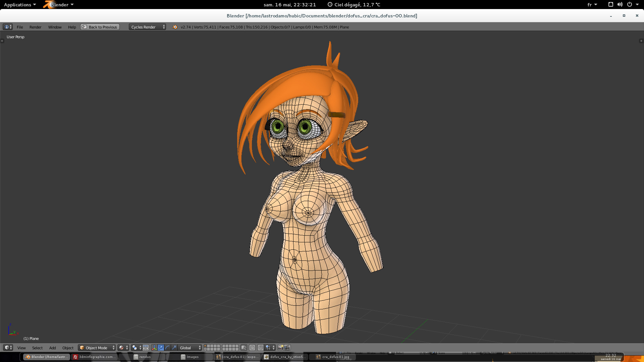Switch to Blender window in taskbar
The width and height of the screenshot is (644, 362).
point(47,357)
